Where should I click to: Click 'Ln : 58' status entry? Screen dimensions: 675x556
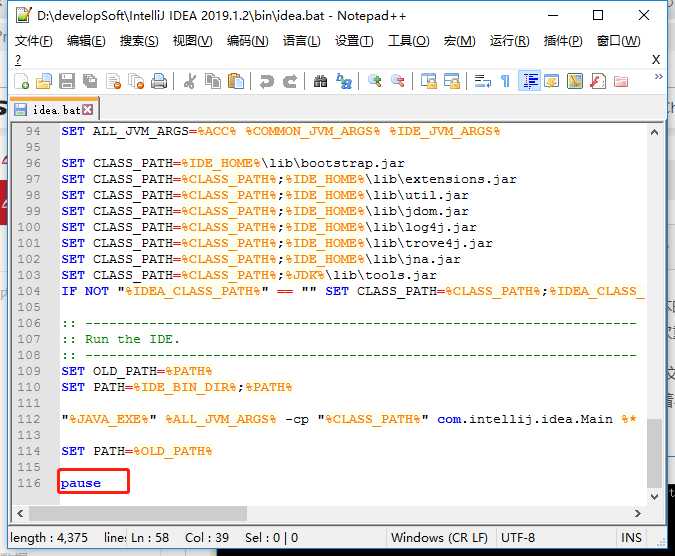pyautogui.click(x=150, y=537)
